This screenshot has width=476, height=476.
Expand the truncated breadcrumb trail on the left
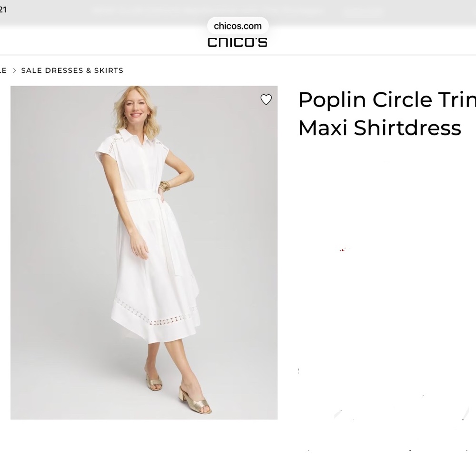[4, 70]
